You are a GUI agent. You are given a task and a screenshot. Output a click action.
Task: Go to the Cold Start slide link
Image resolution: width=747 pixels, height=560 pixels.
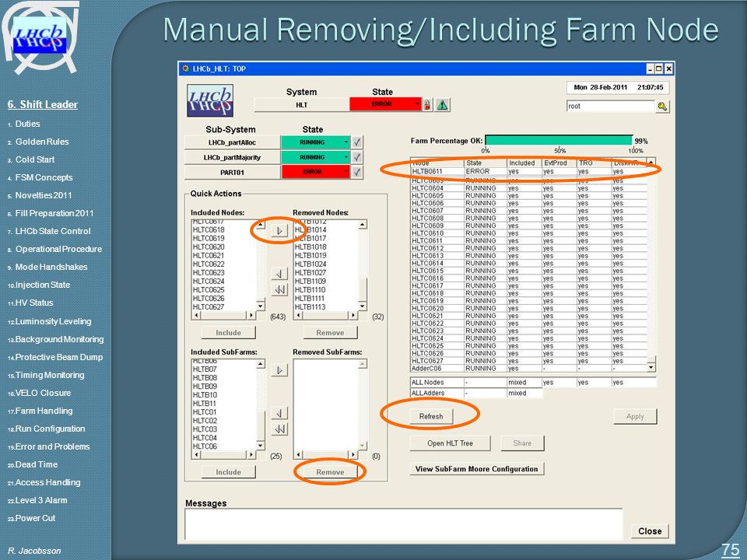[x=35, y=159]
